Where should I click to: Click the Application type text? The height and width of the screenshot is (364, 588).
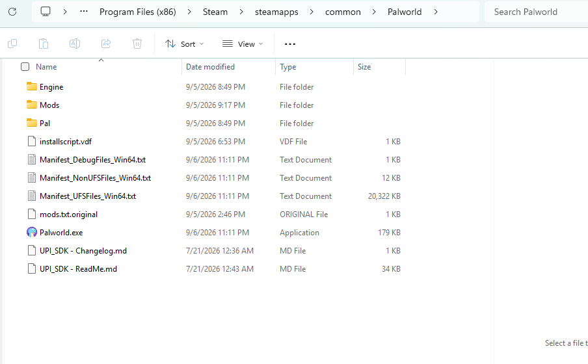pyautogui.click(x=299, y=233)
